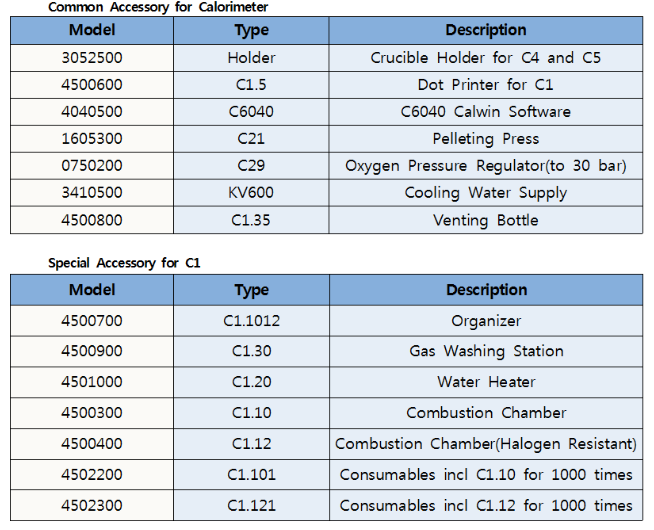Select the Water Heater description cell
Viewport: 654px width, 530px height.
coord(486,381)
